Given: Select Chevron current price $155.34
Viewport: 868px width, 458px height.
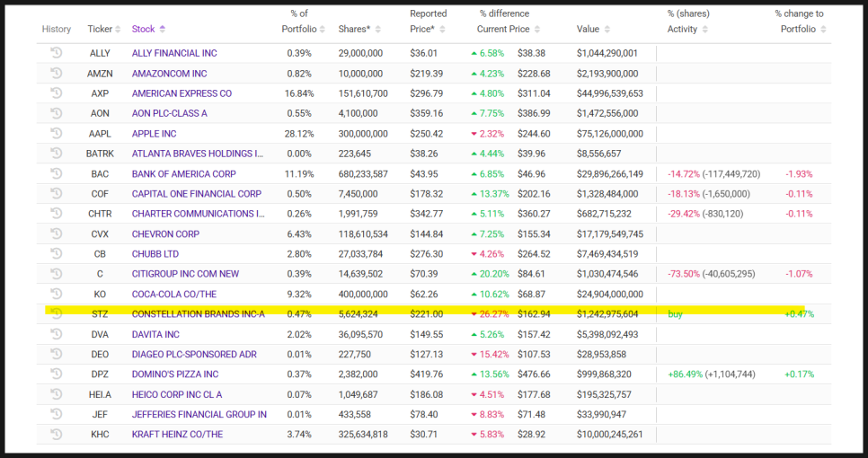Looking at the screenshot, I should [535, 234].
